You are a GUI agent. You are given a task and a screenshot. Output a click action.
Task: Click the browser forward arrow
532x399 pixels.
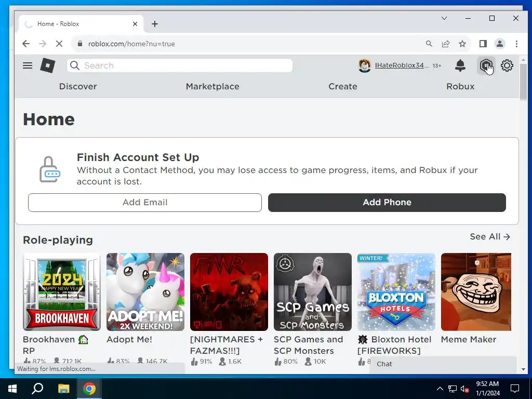pos(42,44)
